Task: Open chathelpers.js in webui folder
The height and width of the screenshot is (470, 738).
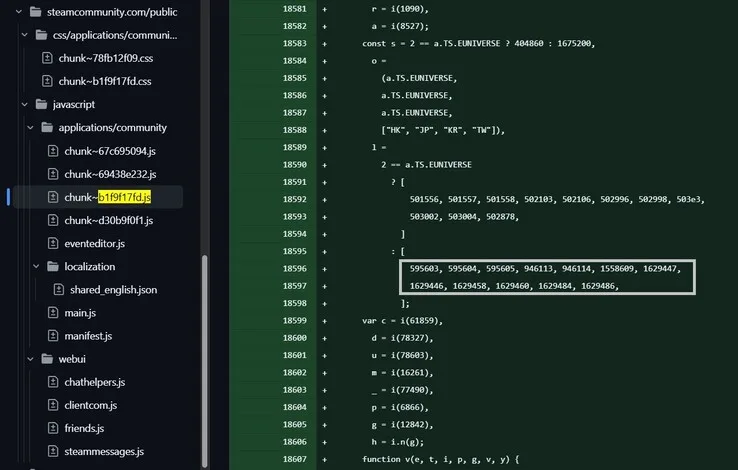Action: point(95,382)
